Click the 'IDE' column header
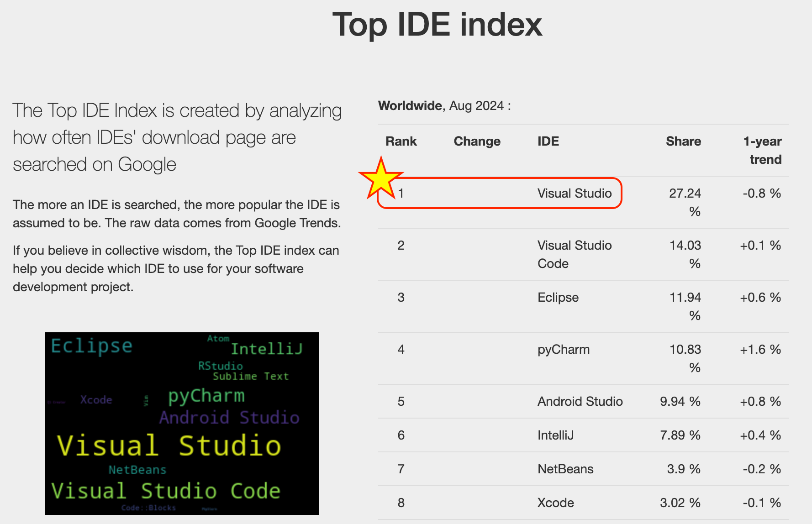This screenshot has width=812, height=524. pos(548,141)
